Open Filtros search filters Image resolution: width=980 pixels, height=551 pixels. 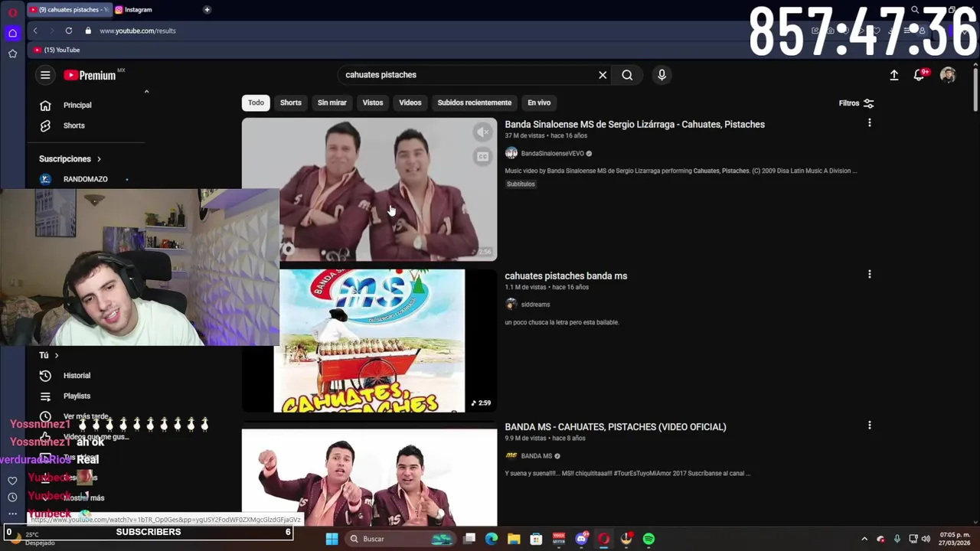(x=856, y=103)
